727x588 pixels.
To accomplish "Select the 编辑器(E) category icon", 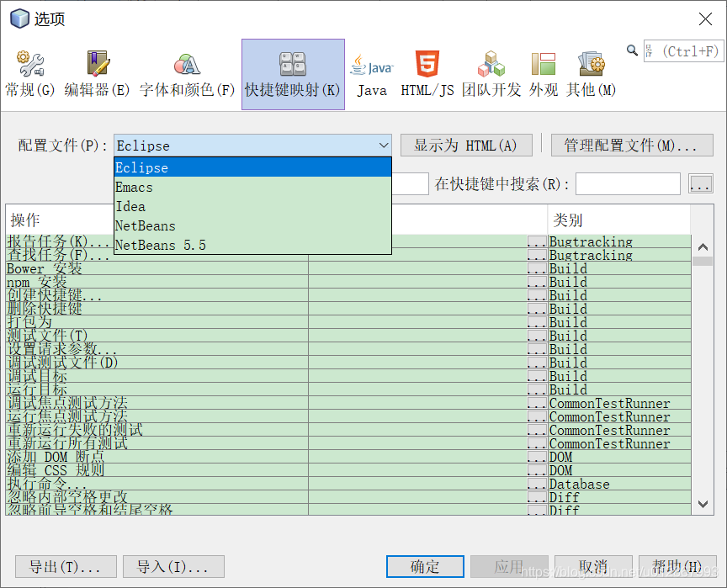I will click(97, 63).
